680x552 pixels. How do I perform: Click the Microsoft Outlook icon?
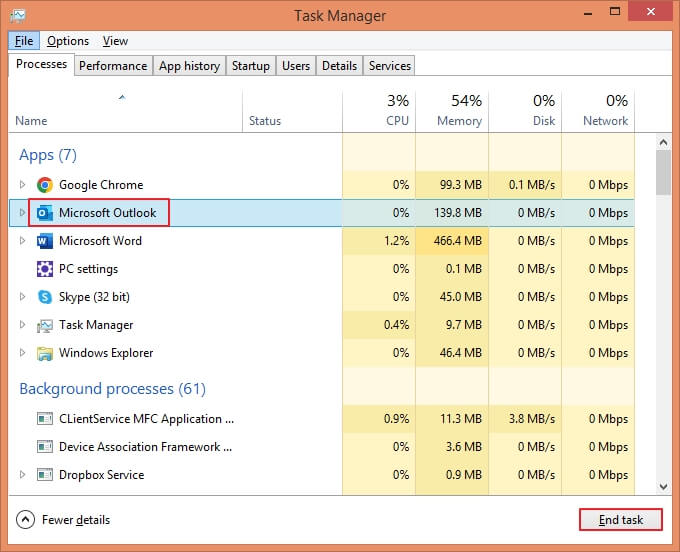[45, 213]
